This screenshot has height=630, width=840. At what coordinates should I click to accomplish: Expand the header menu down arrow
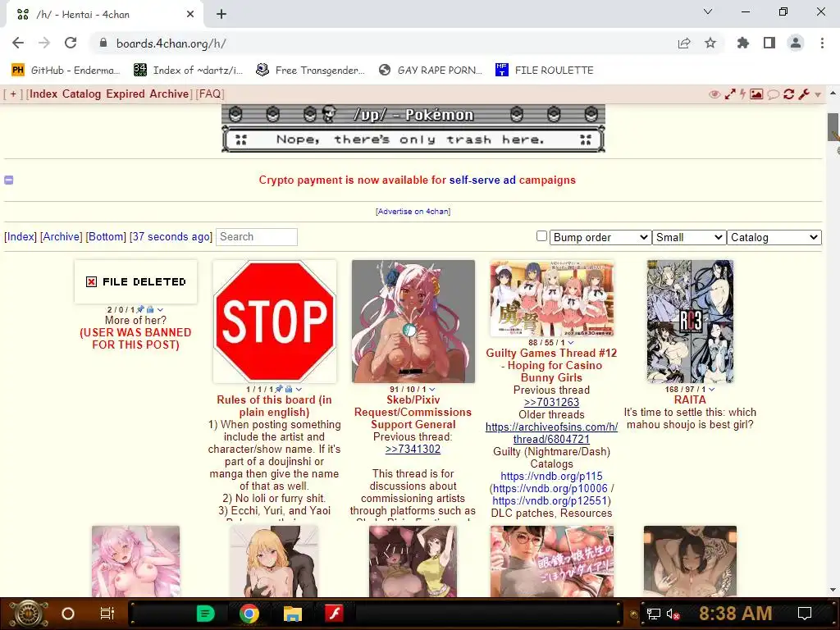[818, 95]
